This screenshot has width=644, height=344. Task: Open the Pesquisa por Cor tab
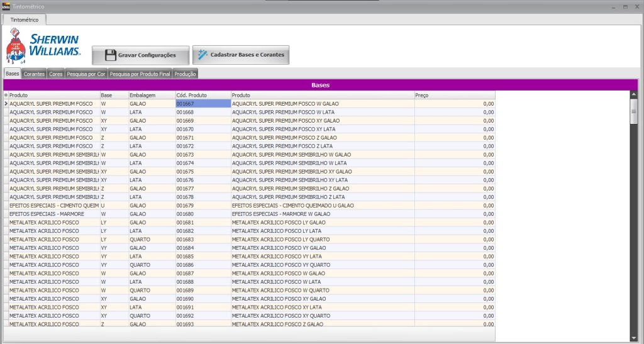(x=86, y=74)
